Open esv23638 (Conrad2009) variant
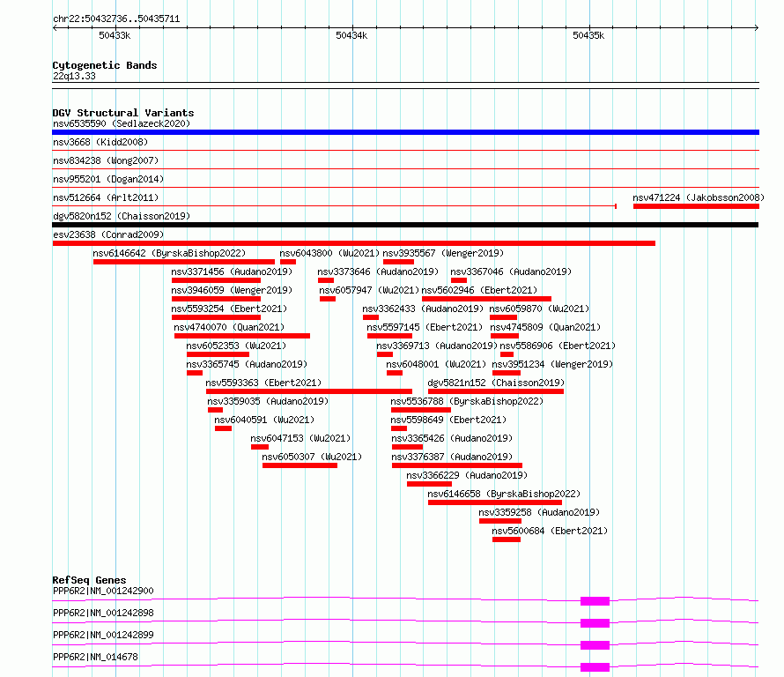Image resolution: width=784 pixels, height=677 pixels. pyautogui.click(x=108, y=234)
